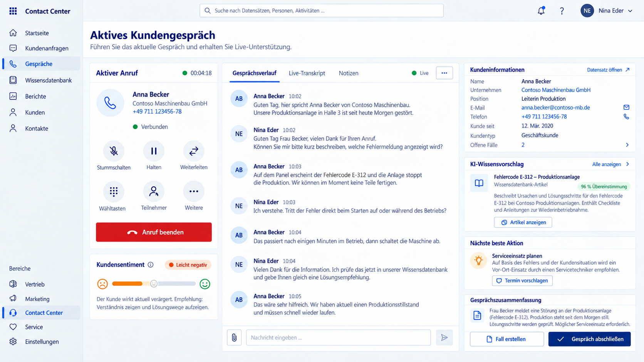644x362 pixels.
Task: Put the call on hold with Halten
Action: pos(154,151)
